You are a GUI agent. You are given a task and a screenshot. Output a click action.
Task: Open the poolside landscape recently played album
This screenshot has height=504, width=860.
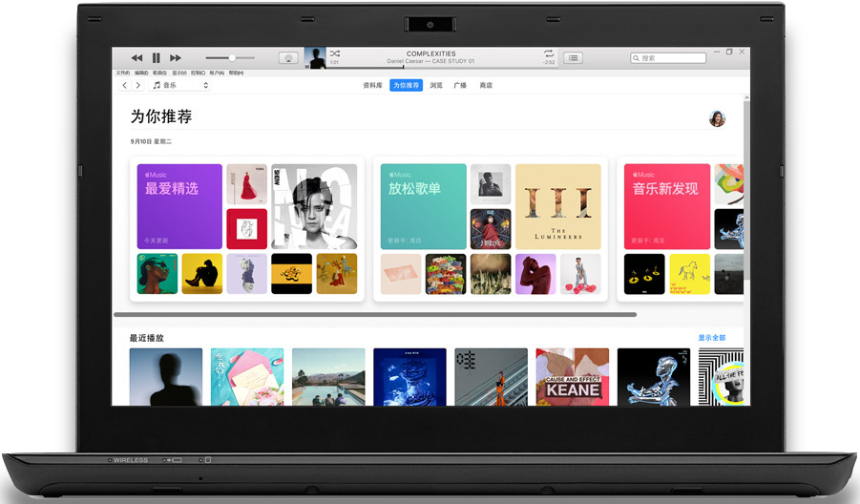pos(328,377)
